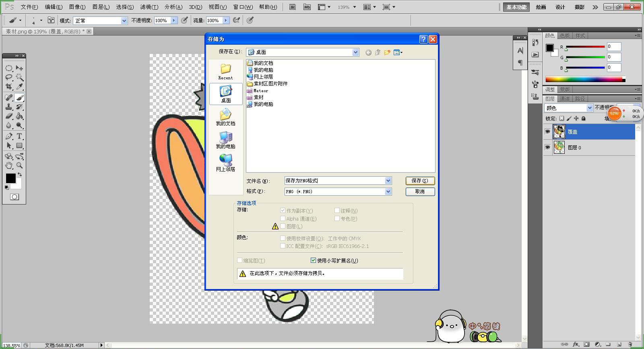644x349 pixels.
Task: Select the Zoom tool in the toolbox
Action: pos(19,165)
